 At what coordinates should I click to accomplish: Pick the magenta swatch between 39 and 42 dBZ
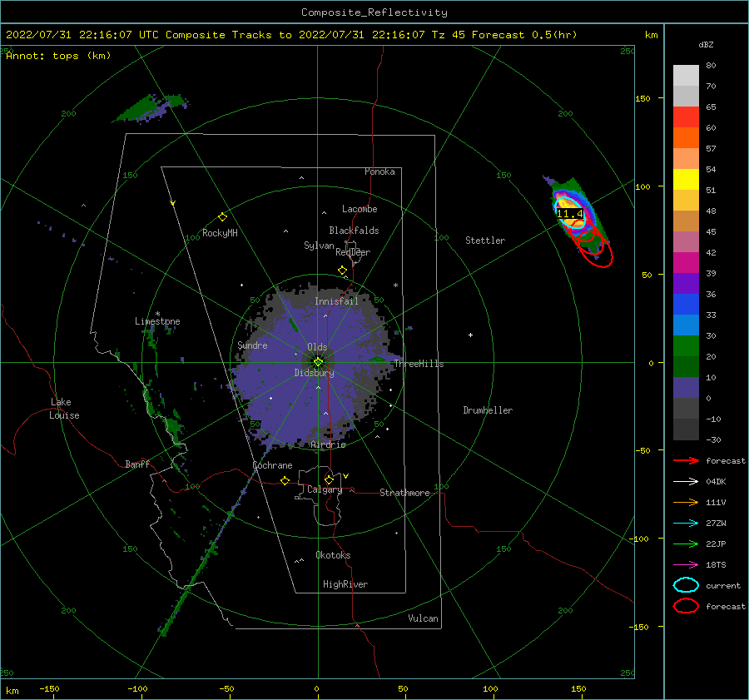(686, 263)
